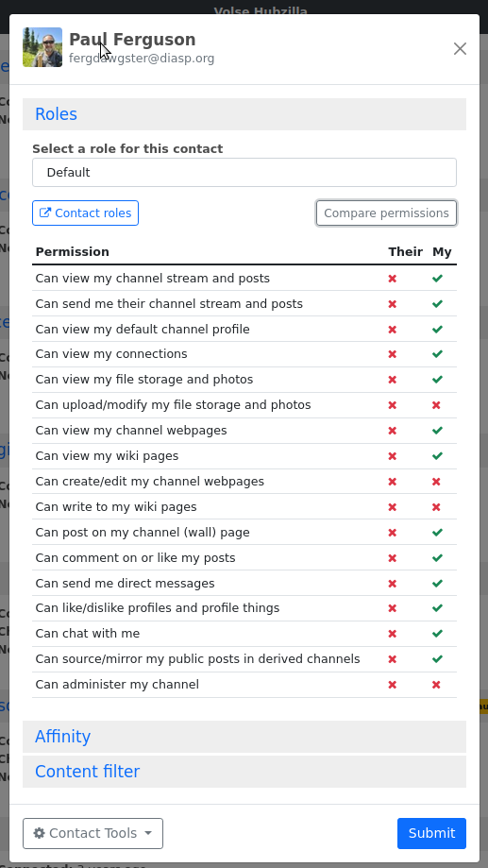Submit the contact settings

431,833
